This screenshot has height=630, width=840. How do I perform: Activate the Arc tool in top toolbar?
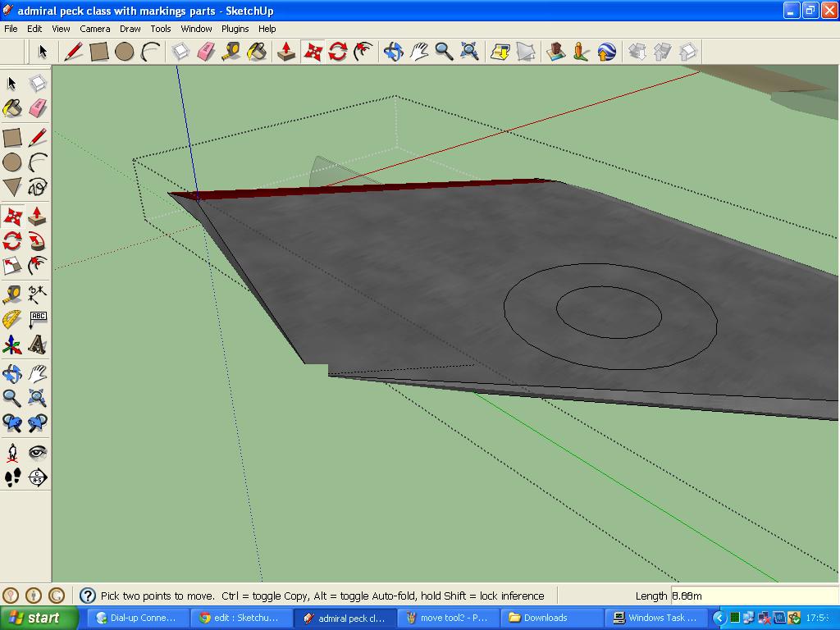coord(151,52)
